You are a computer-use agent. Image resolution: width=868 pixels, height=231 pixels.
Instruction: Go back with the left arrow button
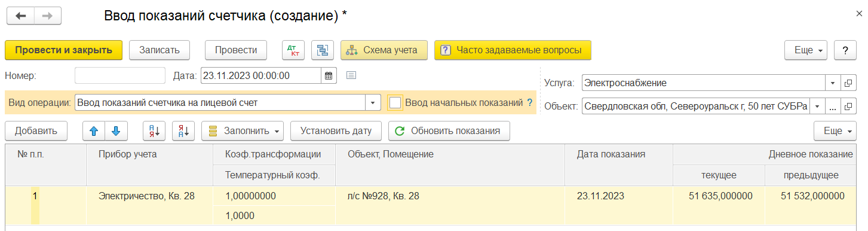coord(20,16)
